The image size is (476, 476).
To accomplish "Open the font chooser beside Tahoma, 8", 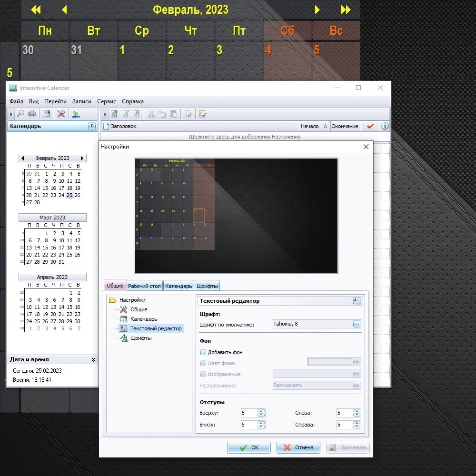I will (357, 324).
